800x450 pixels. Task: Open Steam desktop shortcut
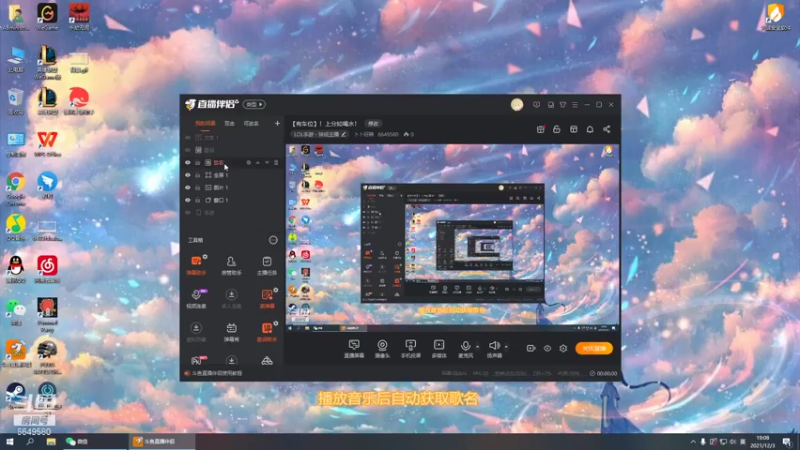(16, 395)
